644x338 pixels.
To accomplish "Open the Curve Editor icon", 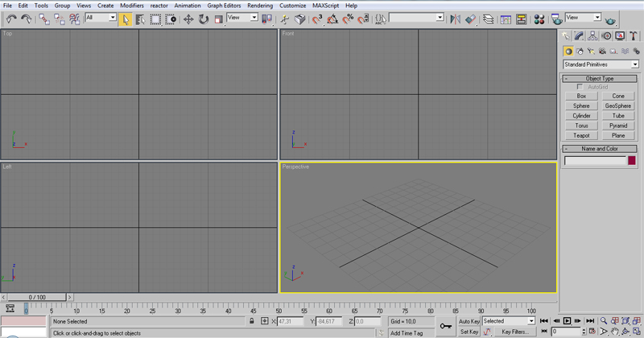I will click(506, 19).
